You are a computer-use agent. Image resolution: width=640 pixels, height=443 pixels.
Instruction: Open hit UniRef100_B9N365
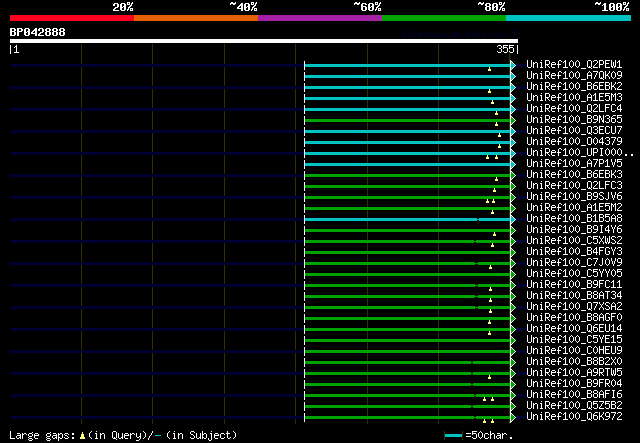574,120
